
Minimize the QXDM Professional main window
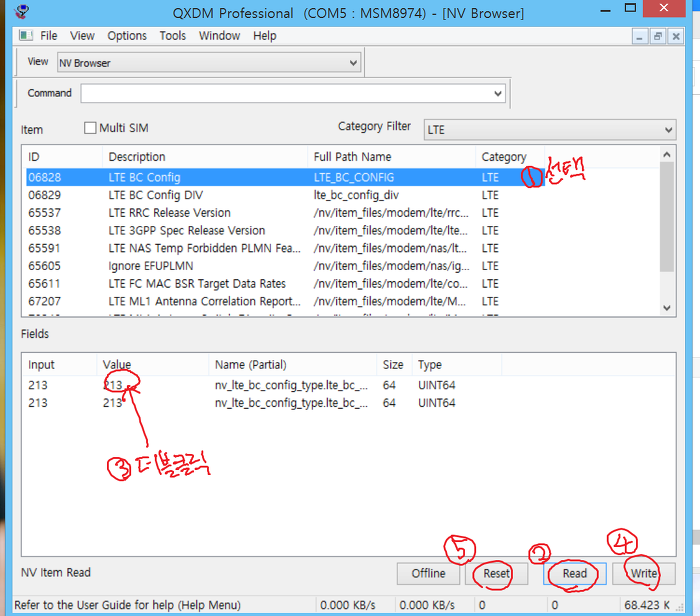click(x=605, y=9)
